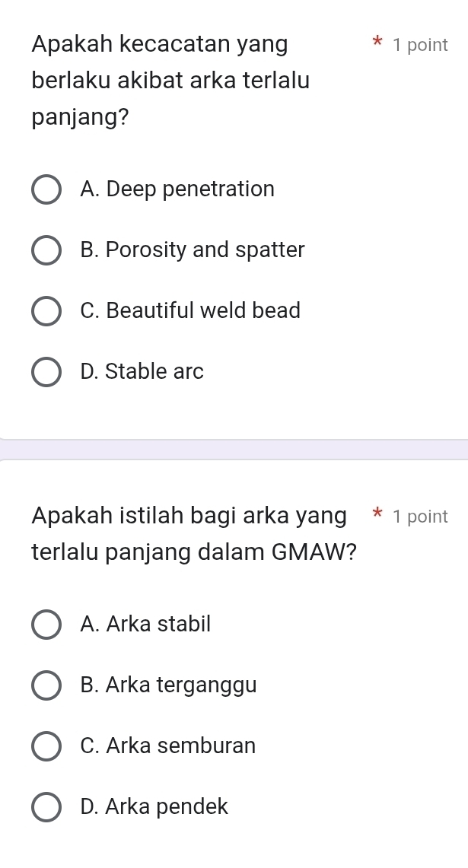The height and width of the screenshot is (868, 468).
Task: Pick the Beautiful weld bead radio circle
Action: coord(46,311)
